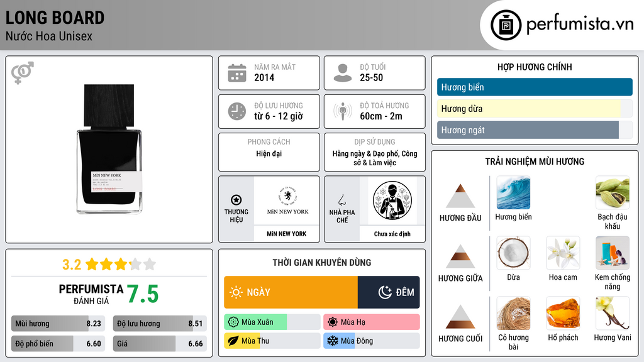
Task: Click the snowflake icon for Mùa Đông
Action: 333,341
